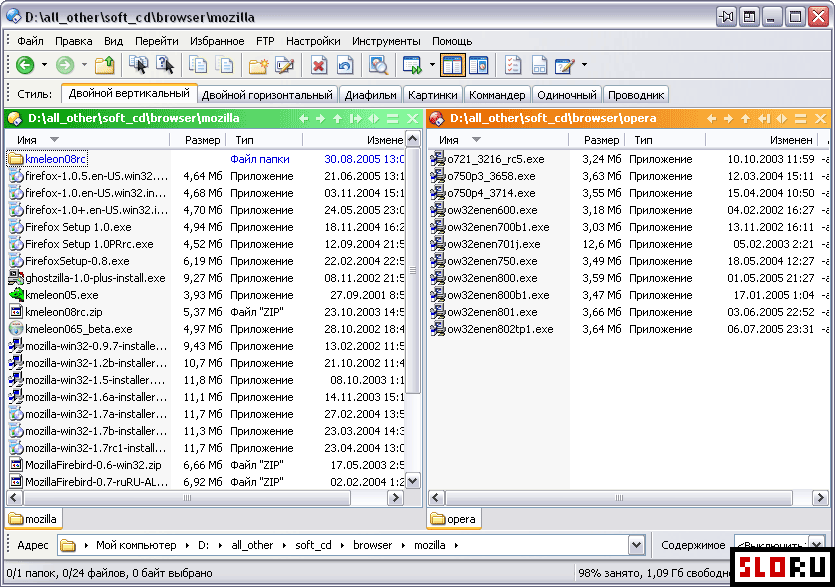This screenshot has height=587, width=835.
Task: Click the green Forward navigation arrow
Action: coord(65,65)
